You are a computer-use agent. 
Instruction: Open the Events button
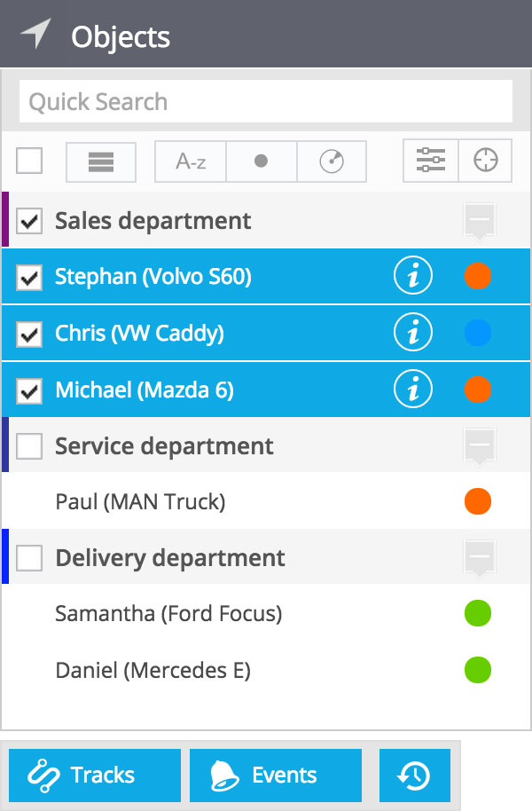276,776
